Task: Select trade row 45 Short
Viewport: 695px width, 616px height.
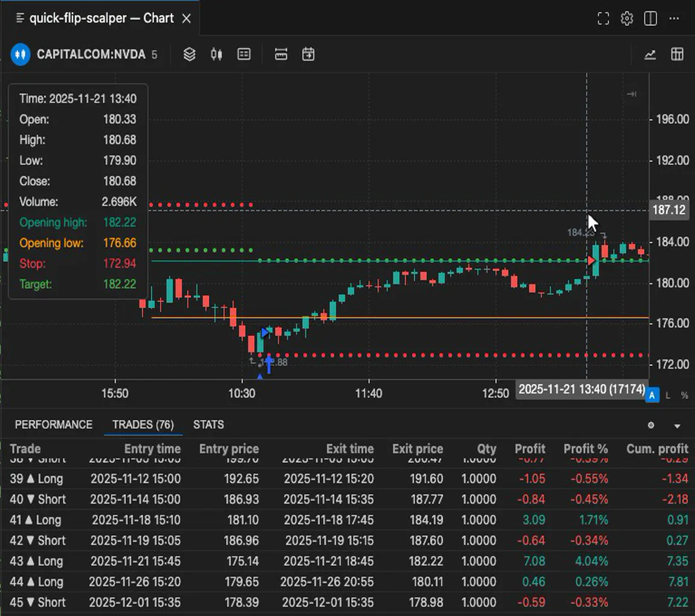Action: [x=347, y=602]
